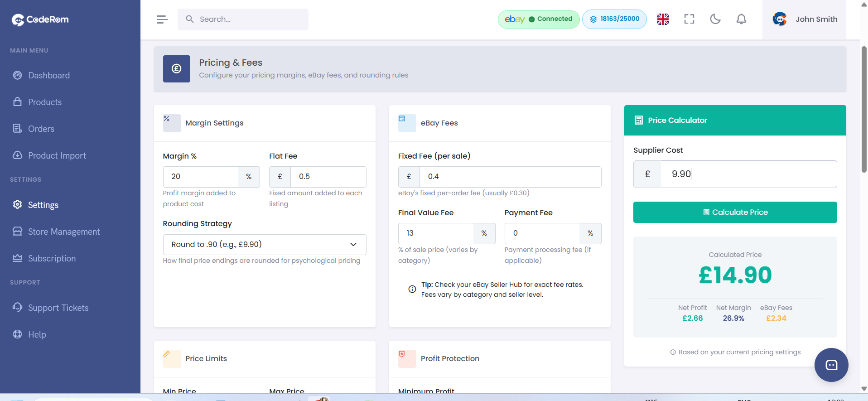Click the Price Calculator header icon
The image size is (868, 401).
[x=639, y=120]
